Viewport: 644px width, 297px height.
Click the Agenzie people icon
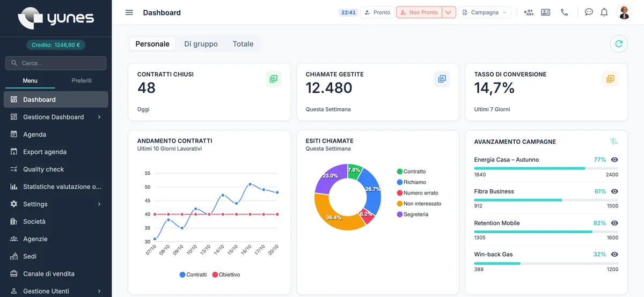pos(14,239)
